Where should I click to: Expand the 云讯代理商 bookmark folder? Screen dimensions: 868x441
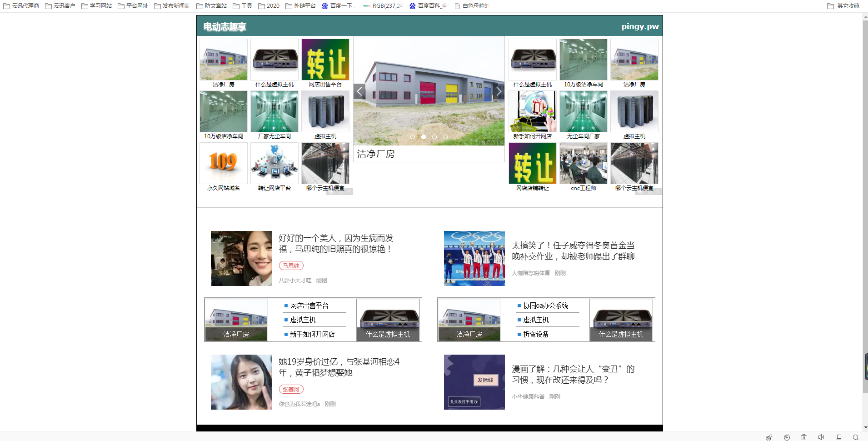pyautogui.click(x=21, y=6)
